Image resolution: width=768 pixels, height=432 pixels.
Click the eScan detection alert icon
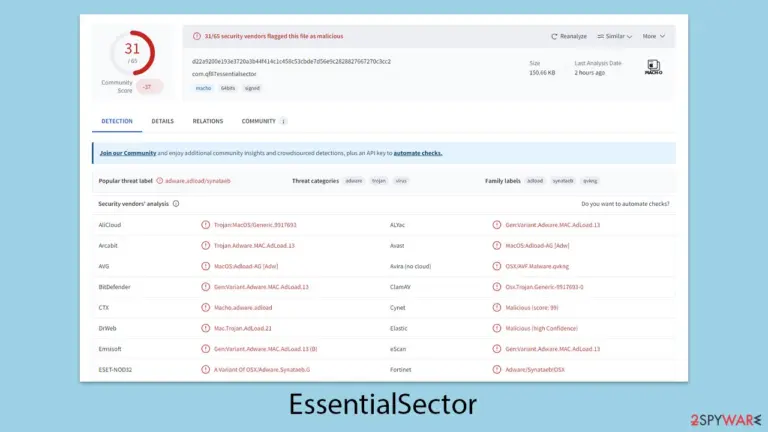coord(497,349)
